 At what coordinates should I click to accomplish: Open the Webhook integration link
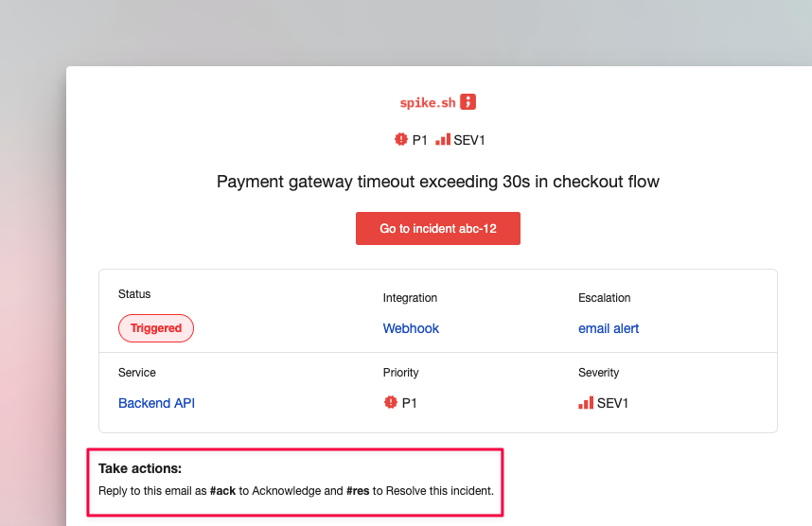click(x=411, y=328)
